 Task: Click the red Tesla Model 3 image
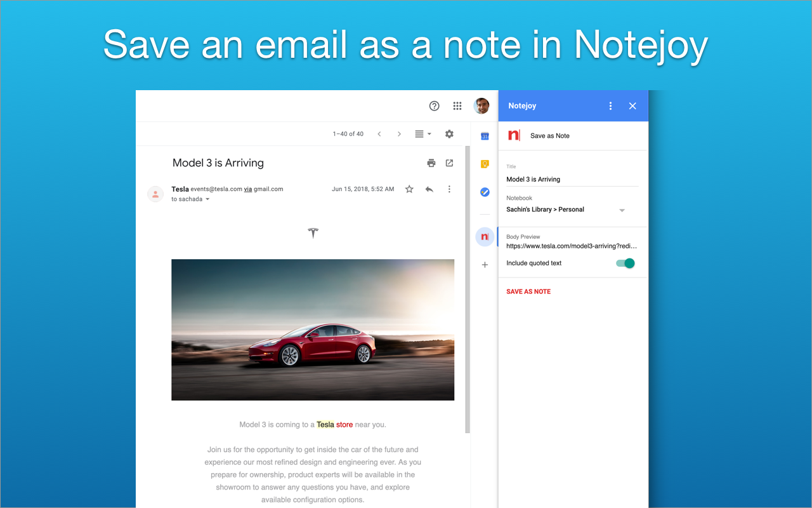coord(313,330)
